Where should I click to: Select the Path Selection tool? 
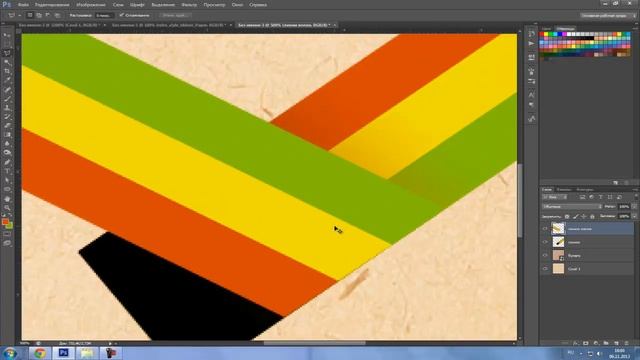(x=7, y=180)
